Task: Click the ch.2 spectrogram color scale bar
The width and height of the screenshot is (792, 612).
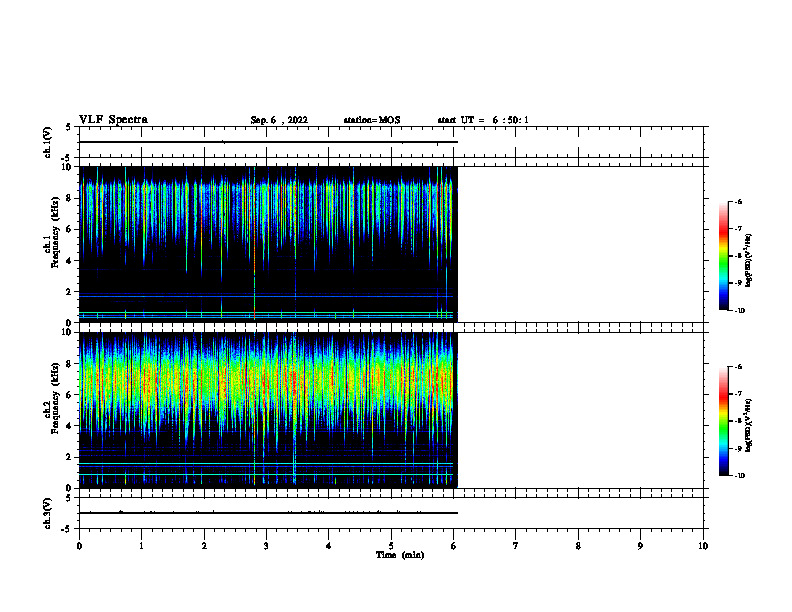Action: (x=724, y=421)
